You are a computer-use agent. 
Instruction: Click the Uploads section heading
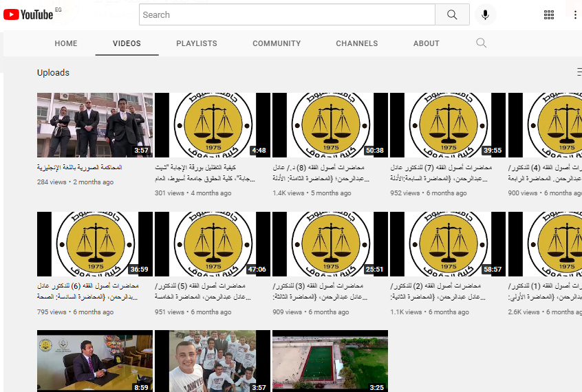tap(53, 73)
